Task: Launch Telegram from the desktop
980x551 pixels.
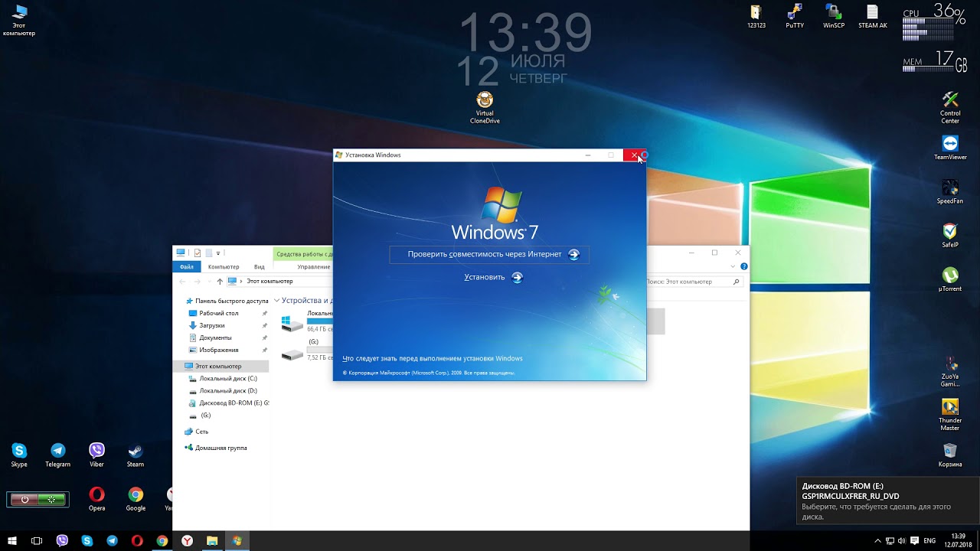Action: coord(57,455)
